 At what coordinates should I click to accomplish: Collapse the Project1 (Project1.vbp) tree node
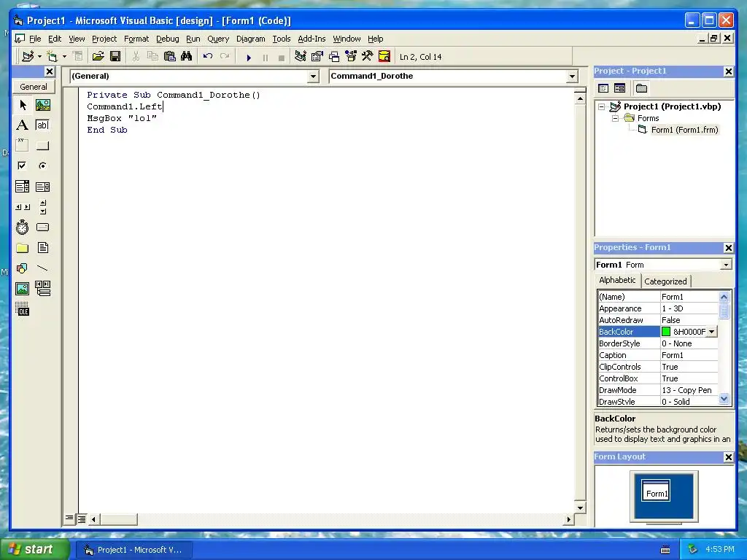(602, 106)
